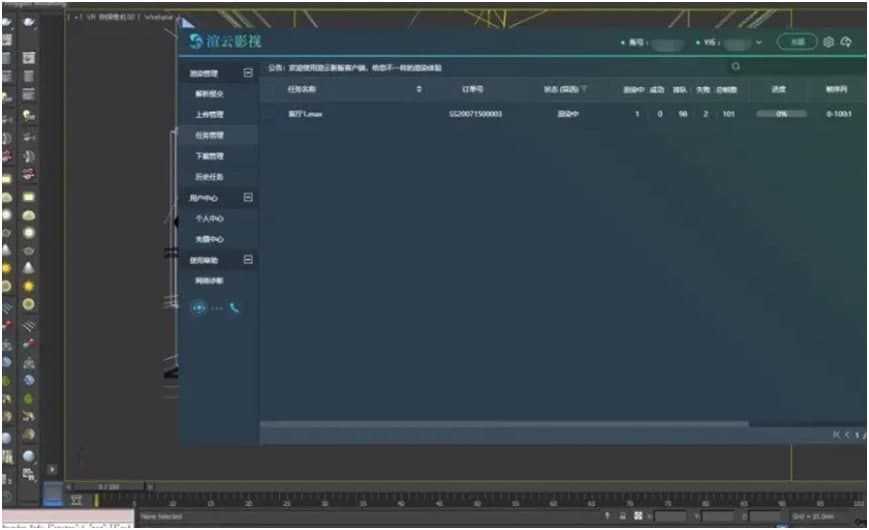Click the 帧序列 column header
The height and width of the screenshot is (530, 869).
pos(836,89)
